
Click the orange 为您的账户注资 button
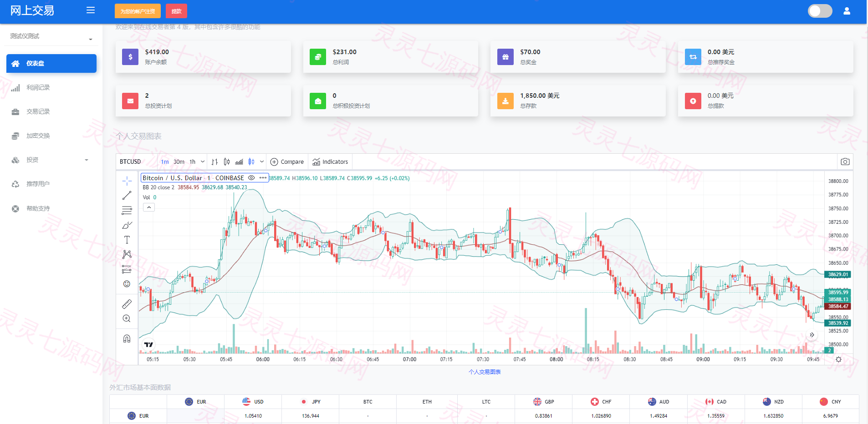[138, 11]
